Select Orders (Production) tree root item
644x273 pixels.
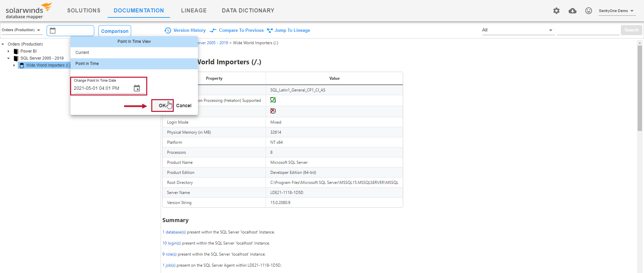tap(25, 44)
